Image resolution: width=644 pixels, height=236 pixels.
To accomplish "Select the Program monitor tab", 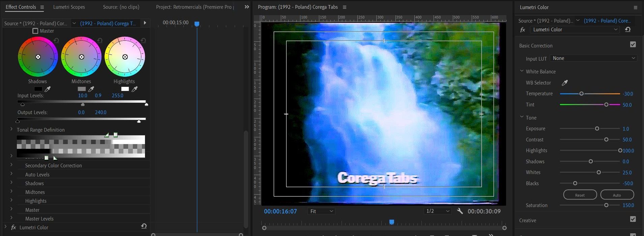I will pyautogui.click(x=298, y=7).
